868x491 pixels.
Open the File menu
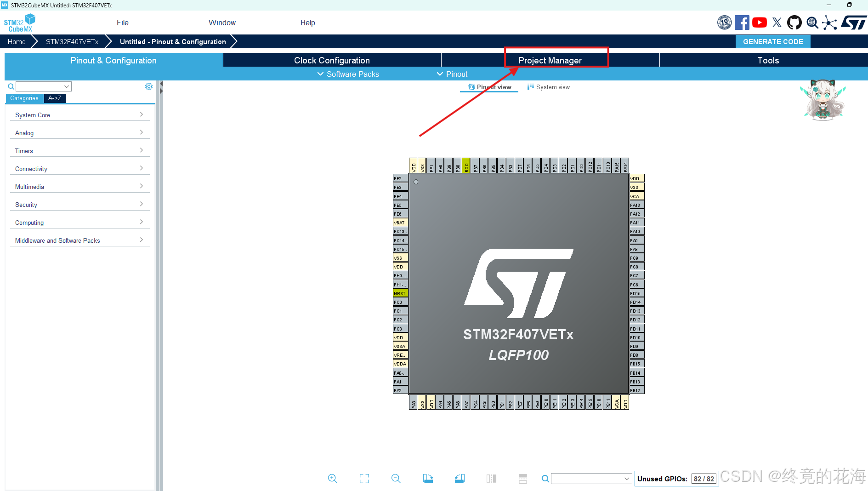123,23
